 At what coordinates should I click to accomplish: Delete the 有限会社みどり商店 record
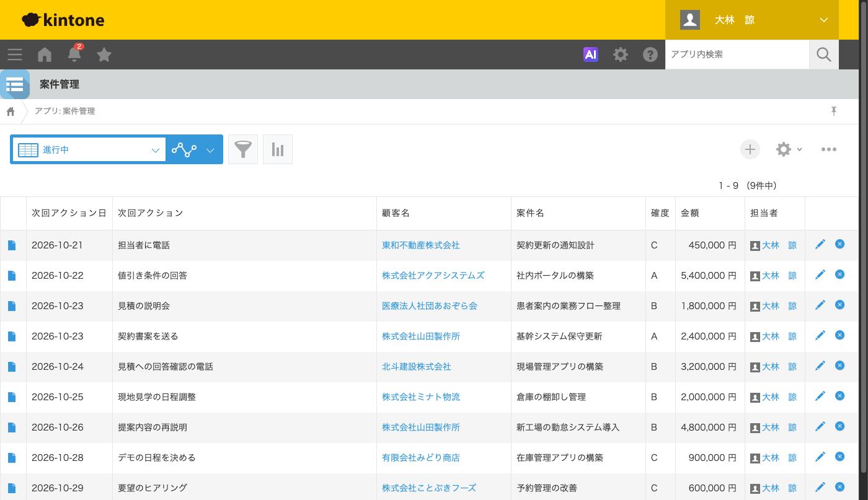tap(840, 457)
